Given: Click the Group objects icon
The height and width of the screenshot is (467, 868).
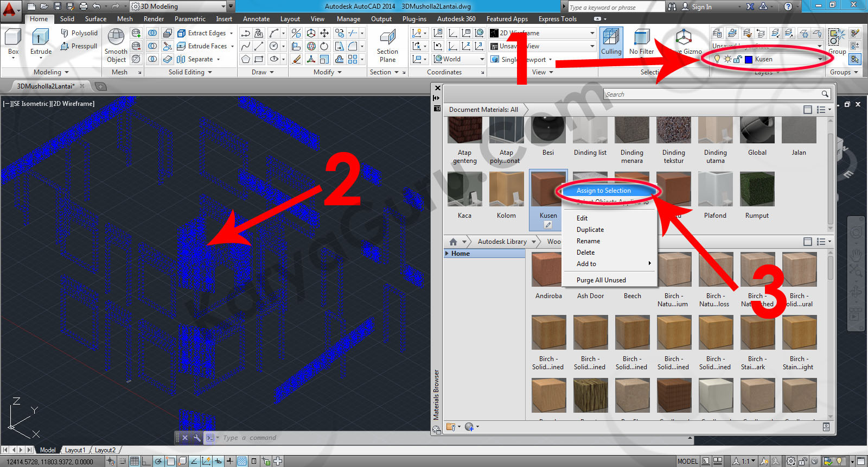Looking at the screenshot, I should [837, 38].
